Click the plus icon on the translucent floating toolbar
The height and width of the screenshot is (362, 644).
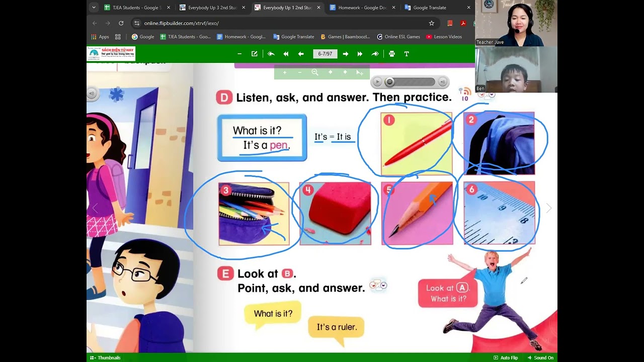pyautogui.click(x=285, y=72)
